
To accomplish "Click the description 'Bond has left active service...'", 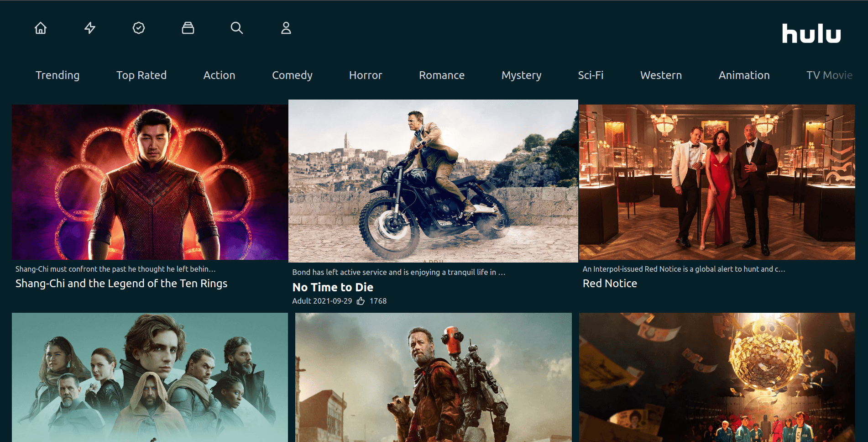I will [x=399, y=272].
